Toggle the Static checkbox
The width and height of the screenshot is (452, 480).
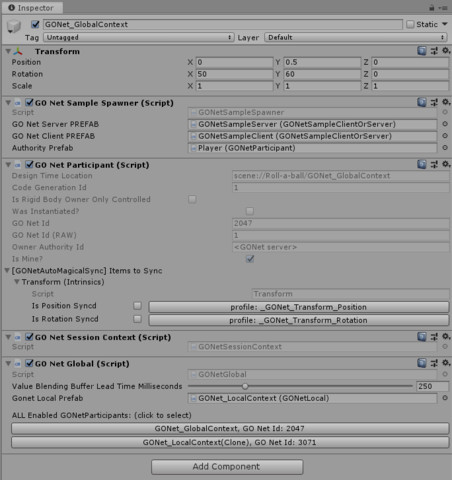410,24
